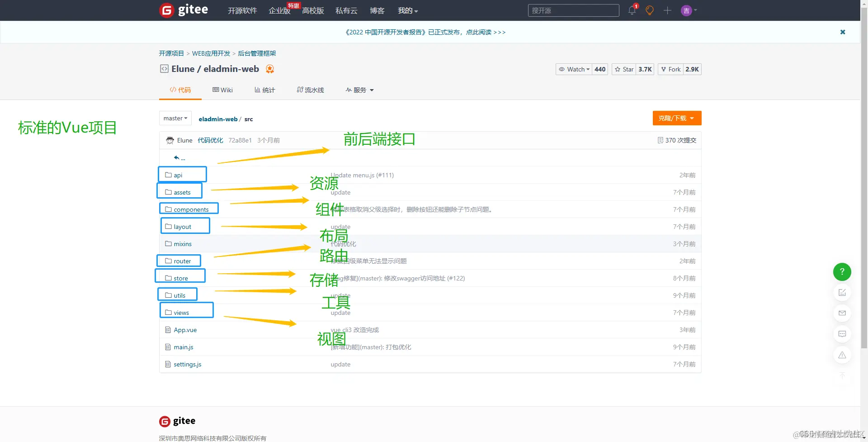The height and width of the screenshot is (442, 868).
Task: Select the 代码 tab
Action: click(180, 90)
